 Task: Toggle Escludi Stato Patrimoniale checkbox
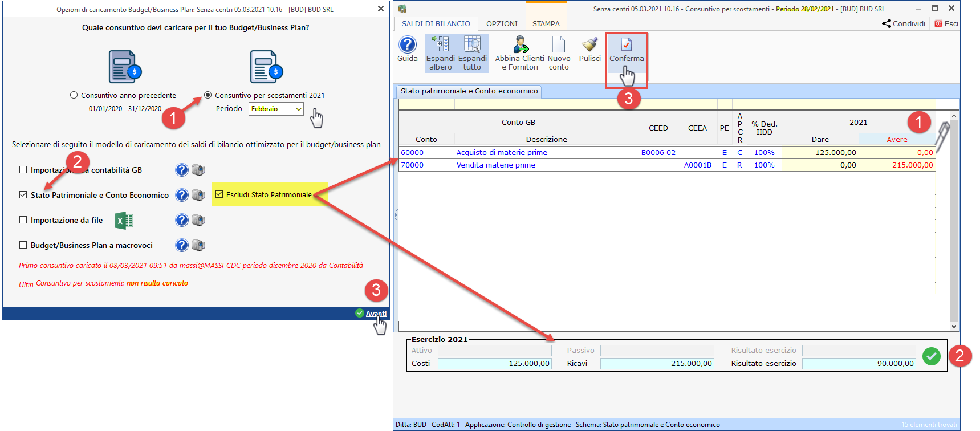[219, 194]
